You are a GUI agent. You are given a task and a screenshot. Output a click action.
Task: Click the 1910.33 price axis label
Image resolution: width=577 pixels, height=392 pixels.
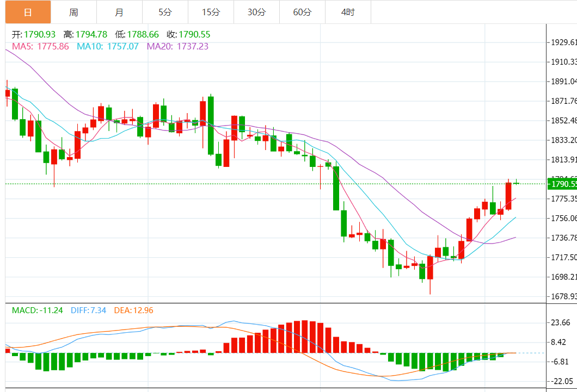coord(564,62)
